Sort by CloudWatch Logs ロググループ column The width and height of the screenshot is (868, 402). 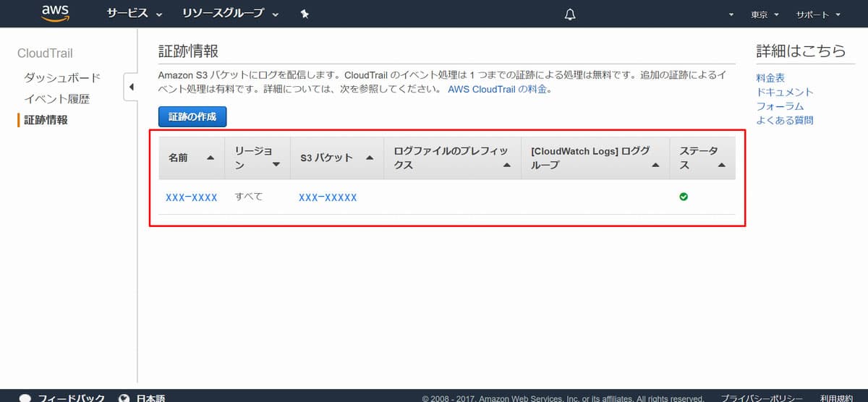595,158
